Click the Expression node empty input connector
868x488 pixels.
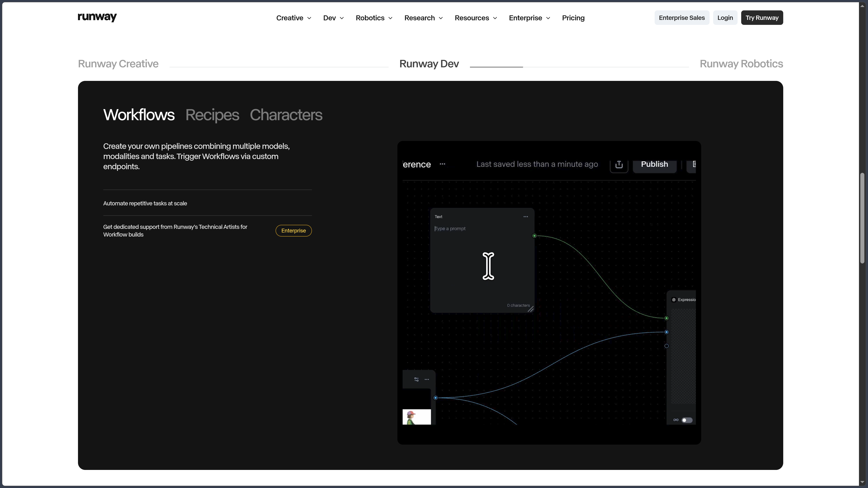pyautogui.click(x=666, y=346)
